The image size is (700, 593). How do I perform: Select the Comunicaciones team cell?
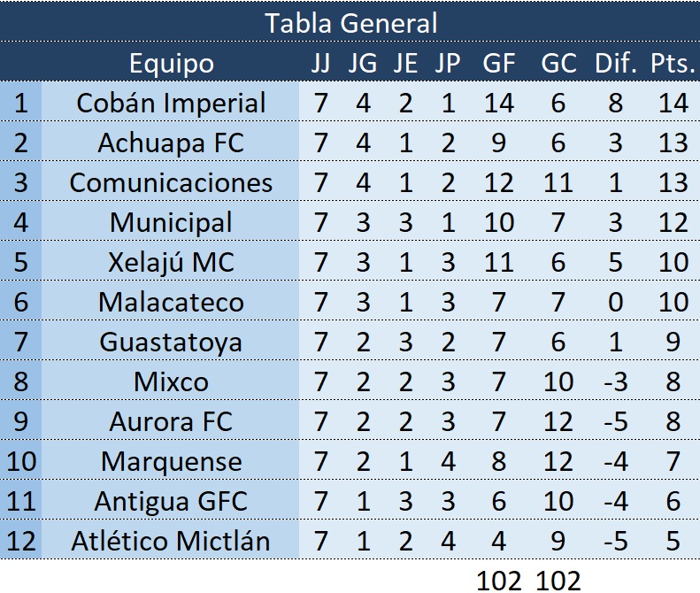pos(171,182)
